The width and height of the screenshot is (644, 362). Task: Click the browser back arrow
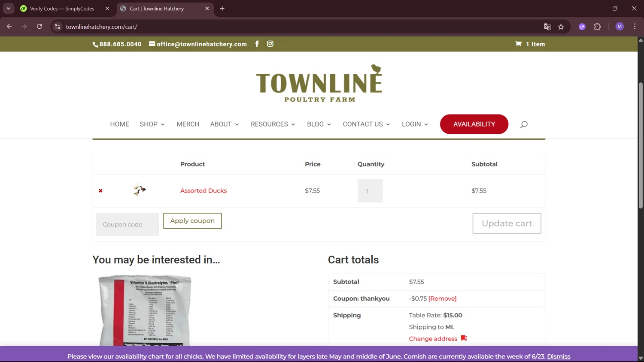[9, 27]
